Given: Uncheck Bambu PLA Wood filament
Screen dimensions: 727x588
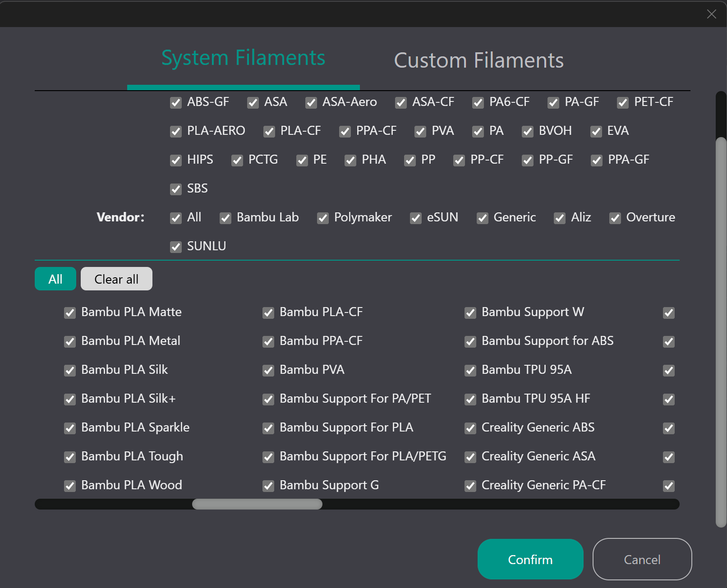Looking at the screenshot, I should pyautogui.click(x=70, y=486).
